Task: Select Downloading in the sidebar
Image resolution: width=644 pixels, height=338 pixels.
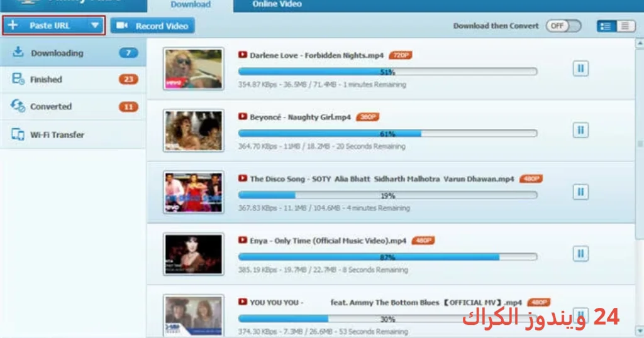Action: pyautogui.click(x=73, y=53)
